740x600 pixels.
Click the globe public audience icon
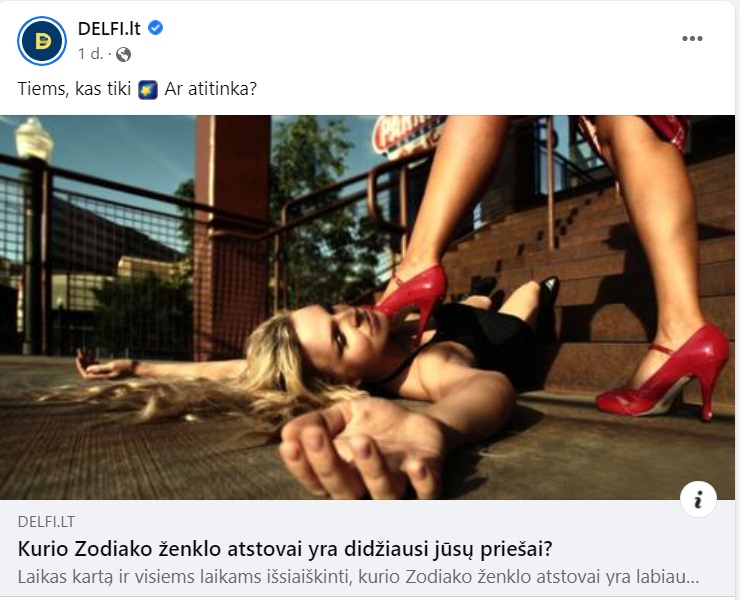pos(123,54)
